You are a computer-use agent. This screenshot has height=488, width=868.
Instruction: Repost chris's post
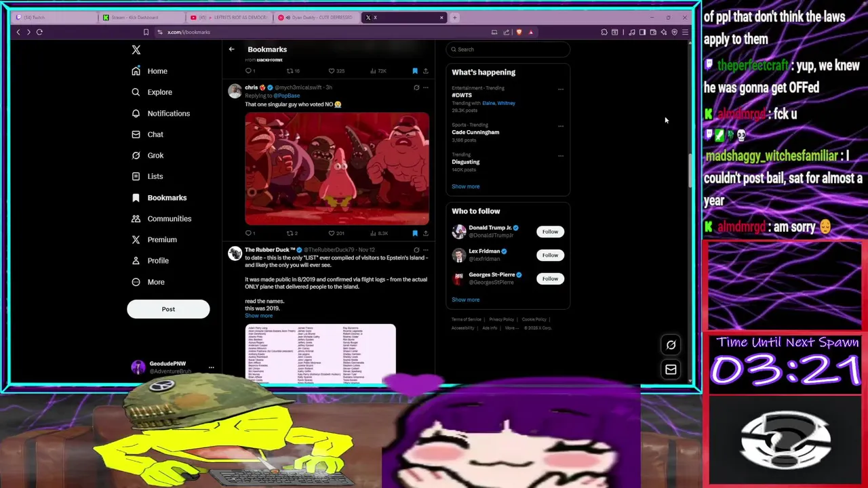pos(292,233)
